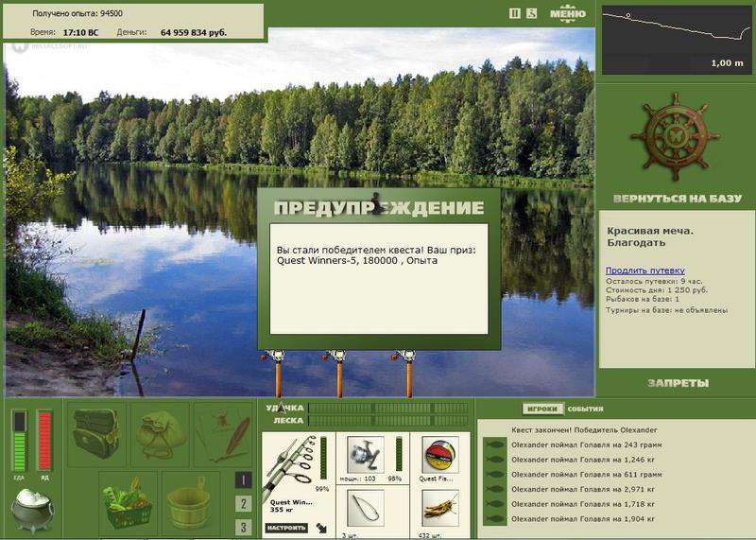Screen dimensions: 756x540
Task: Select the ИГРОКИ tab
Action: point(541,409)
